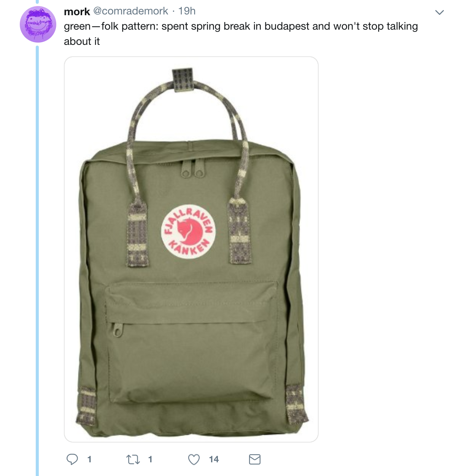Click the like count "14"

click(x=214, y=460)
